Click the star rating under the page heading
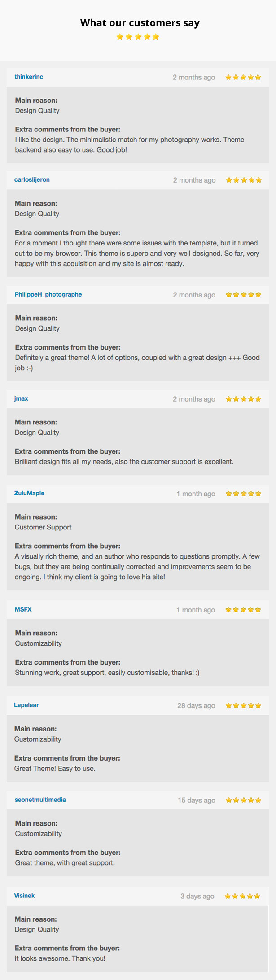This screenshot has height=980, width=276. pos(138,37)
